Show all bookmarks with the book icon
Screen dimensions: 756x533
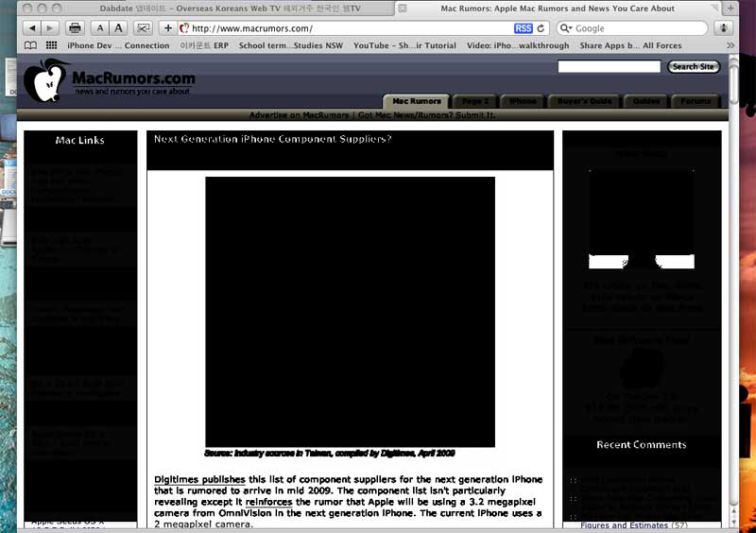tap(30, 45)
